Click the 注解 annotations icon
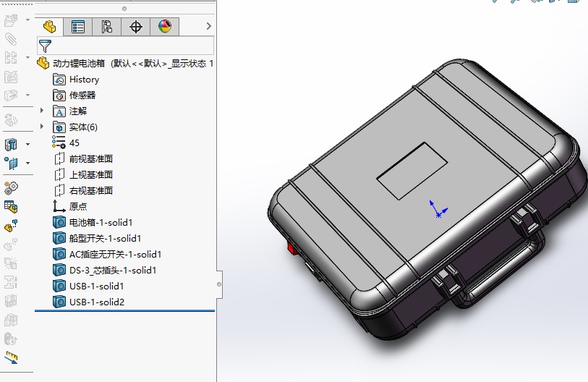Viewport: 588px width, 382px height. (x=59, y=111)
